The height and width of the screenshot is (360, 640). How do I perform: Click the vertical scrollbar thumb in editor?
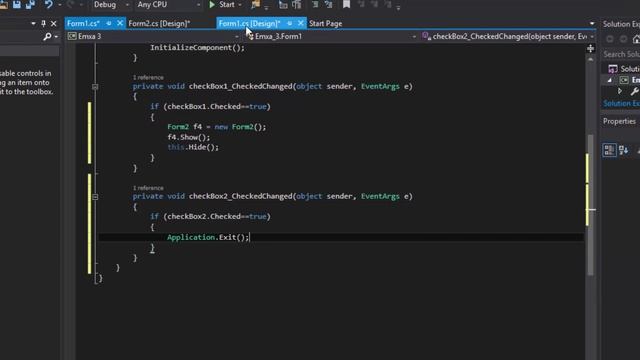(591, 205)
